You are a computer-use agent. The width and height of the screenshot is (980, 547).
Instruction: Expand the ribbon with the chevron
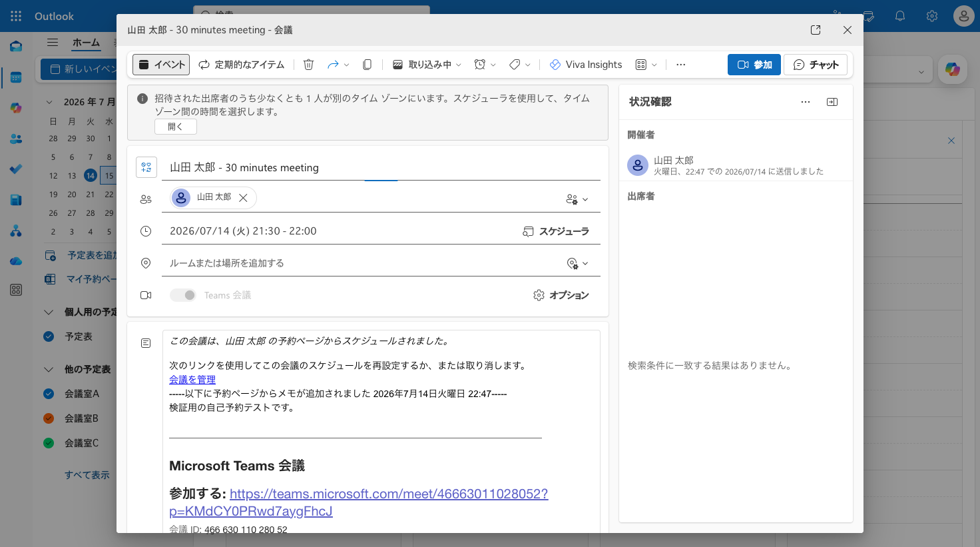921,72
